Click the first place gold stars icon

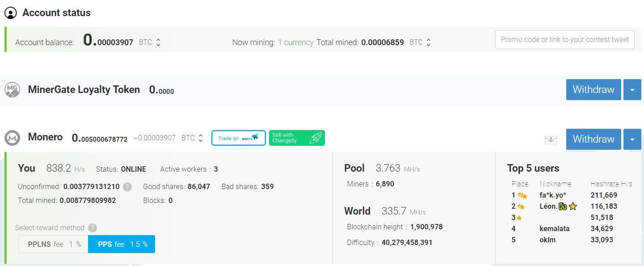click(x=522, y=195)
